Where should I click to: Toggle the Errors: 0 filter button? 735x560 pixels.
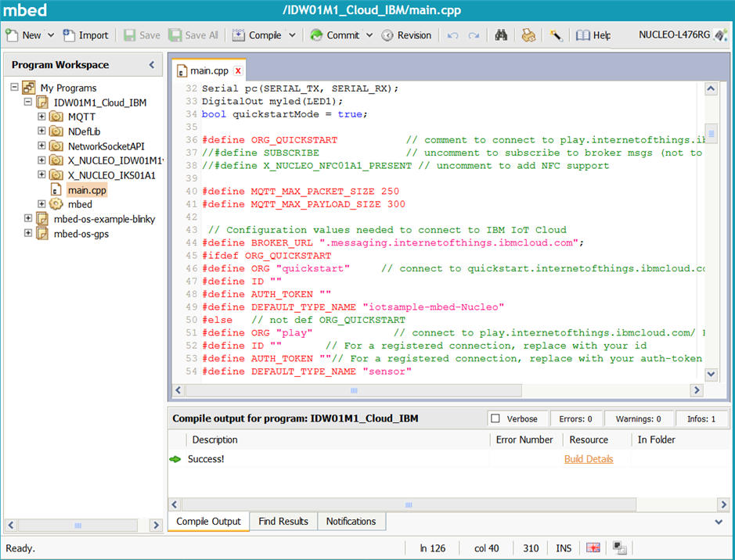click(575, 419)
